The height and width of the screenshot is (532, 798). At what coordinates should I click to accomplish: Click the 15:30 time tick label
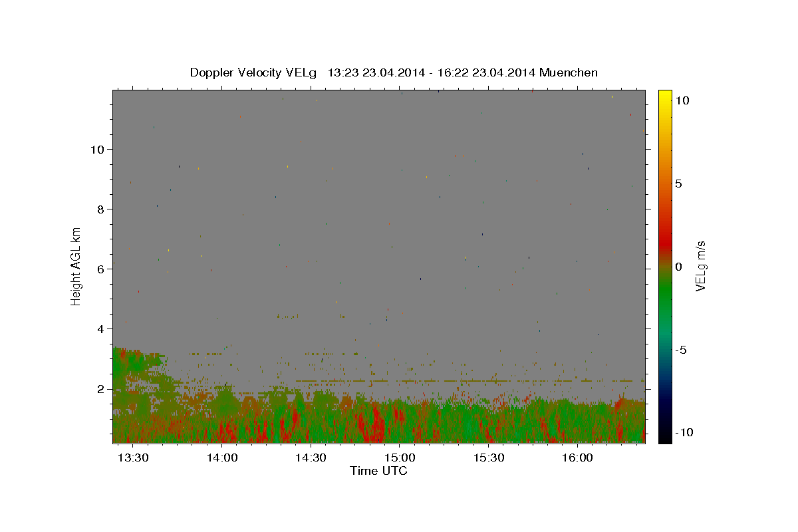click(x=489, y=458)
